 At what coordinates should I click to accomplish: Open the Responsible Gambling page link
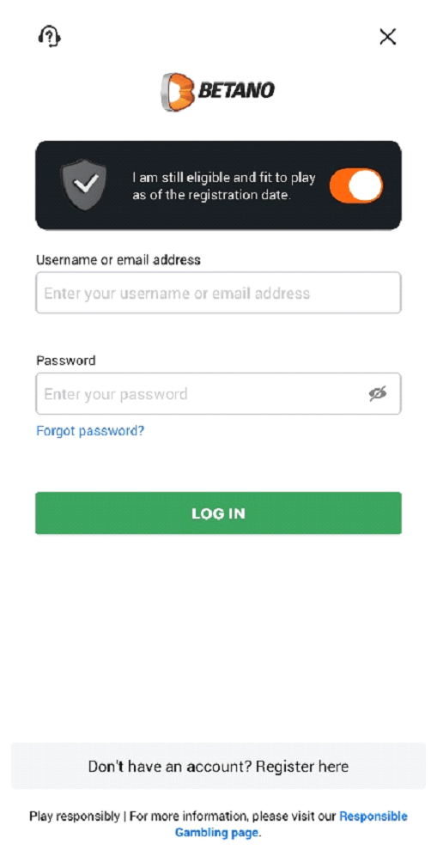point(291,824)
